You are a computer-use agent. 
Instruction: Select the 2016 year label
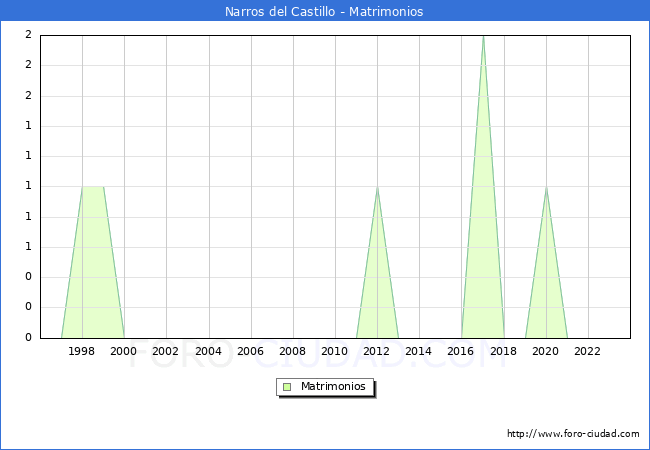coord(462,351)
